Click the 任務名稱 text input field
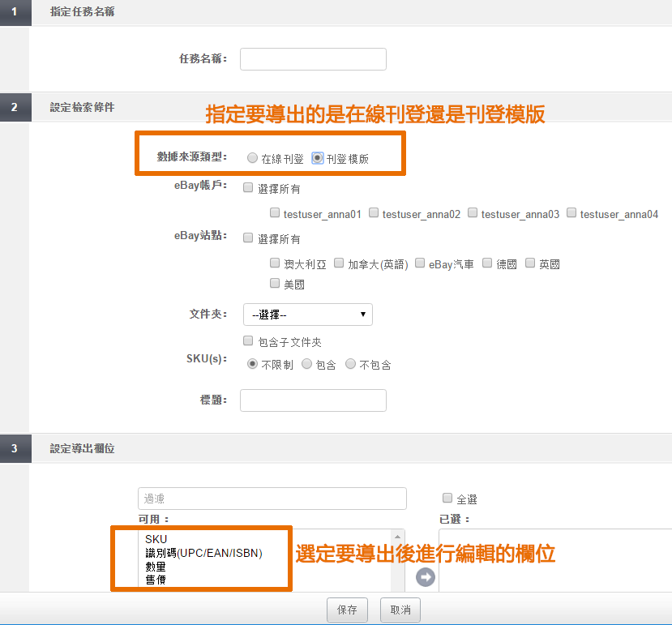This screenshot has height=625, width=672. coord(313,59)
